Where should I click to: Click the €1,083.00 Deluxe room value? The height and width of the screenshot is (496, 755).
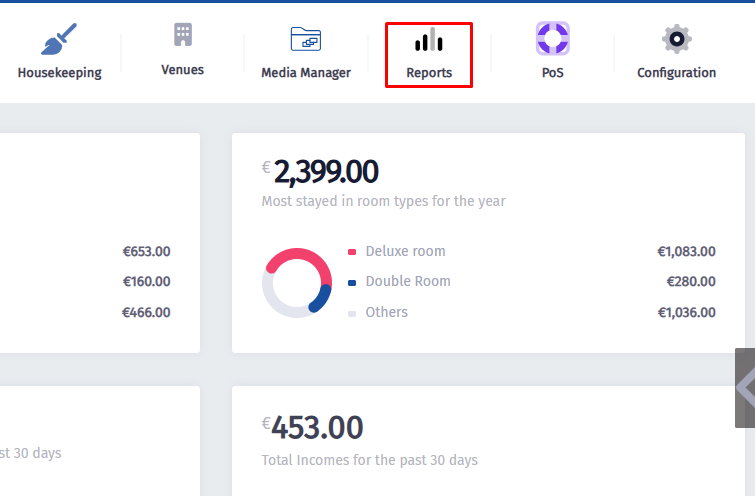click(x=687, y=251)
